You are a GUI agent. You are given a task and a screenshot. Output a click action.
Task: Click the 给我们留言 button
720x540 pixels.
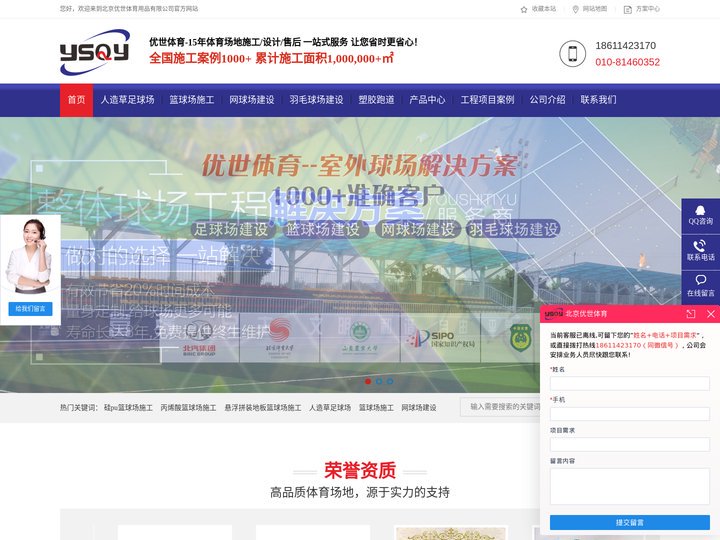click(30, 309)
